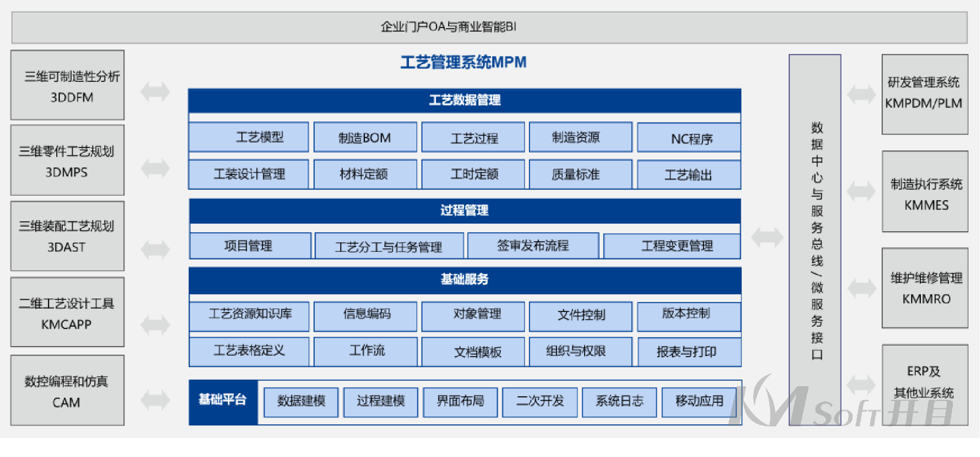Click the 研发管理系统 KMPDM/PLM box
This screenshot has width=980, height=457.
pyautogui.click(x=925, y=93)
